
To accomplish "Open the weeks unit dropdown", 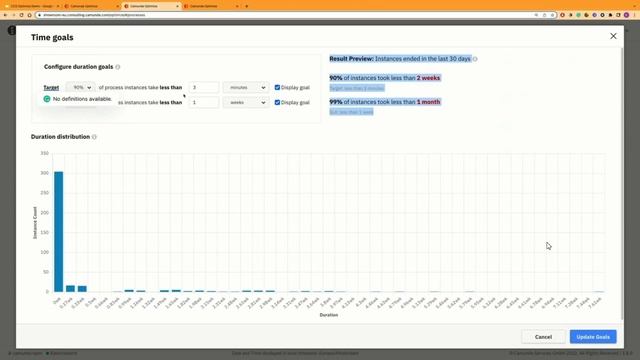I will point(247,102).
